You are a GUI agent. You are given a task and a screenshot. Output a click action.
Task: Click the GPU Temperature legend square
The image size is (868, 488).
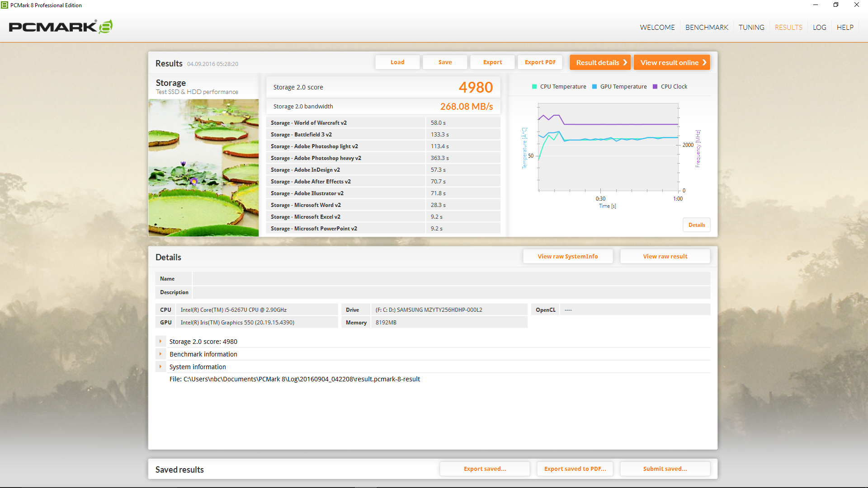click(x=594, y=87)
